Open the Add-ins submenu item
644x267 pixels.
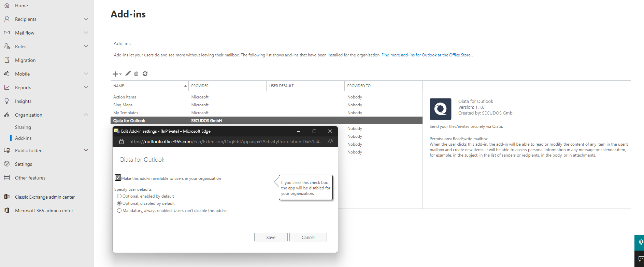[x=23, y=138]
